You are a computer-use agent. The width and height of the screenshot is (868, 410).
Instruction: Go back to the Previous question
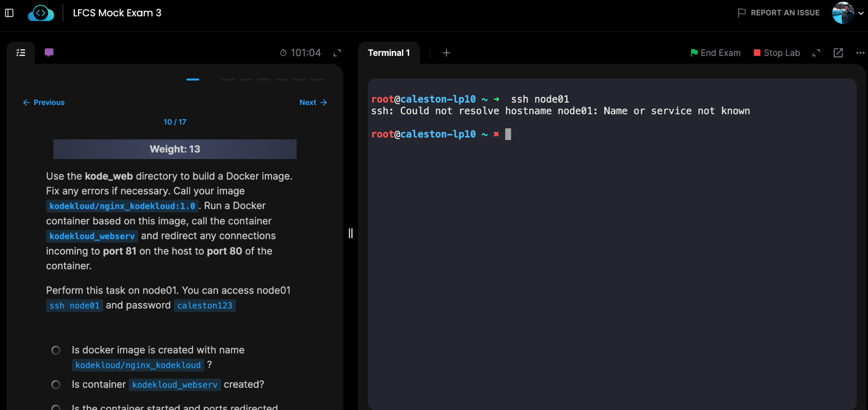click(x=44, y=103)
